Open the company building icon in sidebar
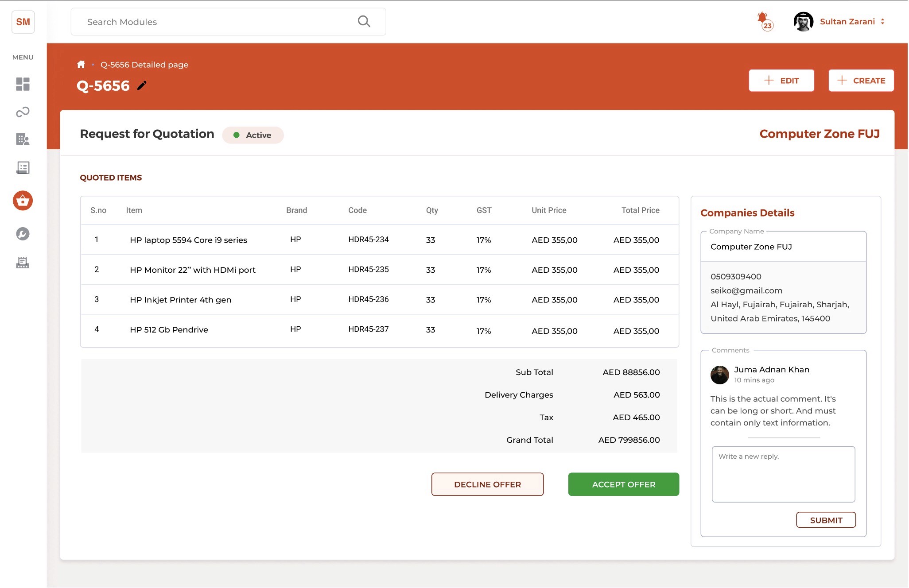The height and width of the screenshot is (588, 909). (23, 139)
